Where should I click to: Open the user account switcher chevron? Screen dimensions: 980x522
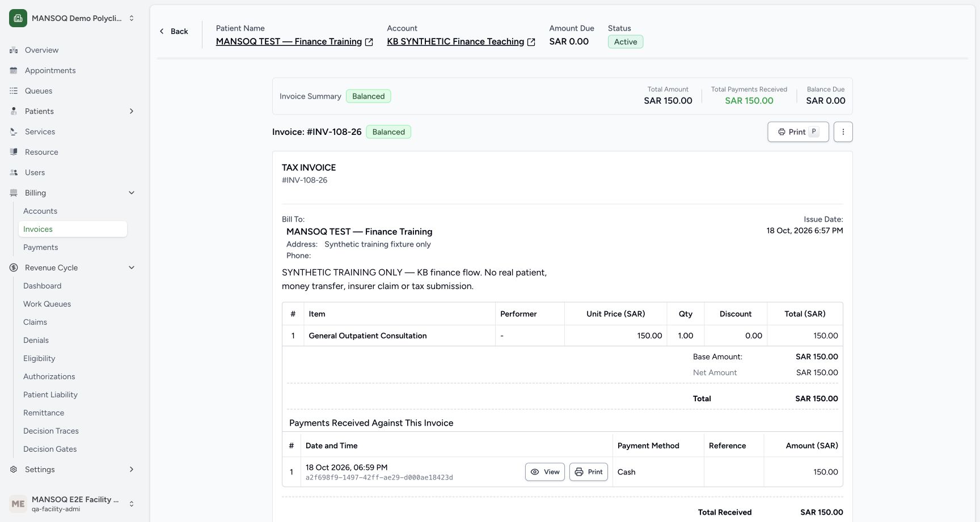click(x=132, y=504)
